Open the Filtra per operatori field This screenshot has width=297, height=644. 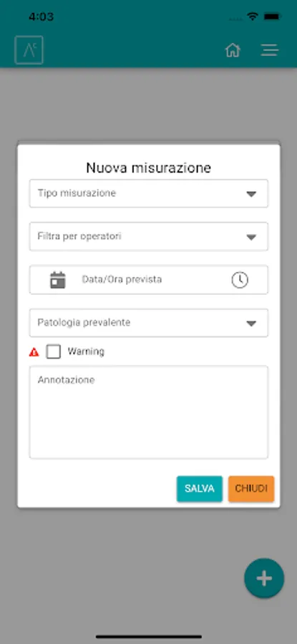coord(149,237)
